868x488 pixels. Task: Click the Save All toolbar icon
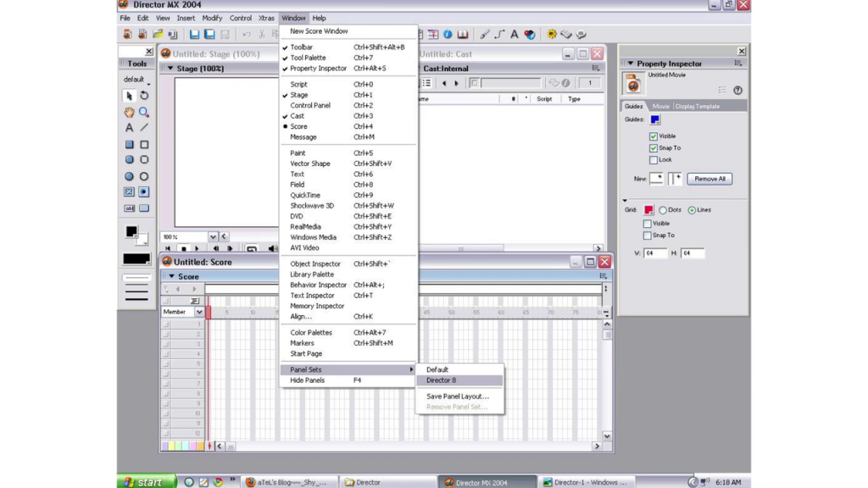210,34
